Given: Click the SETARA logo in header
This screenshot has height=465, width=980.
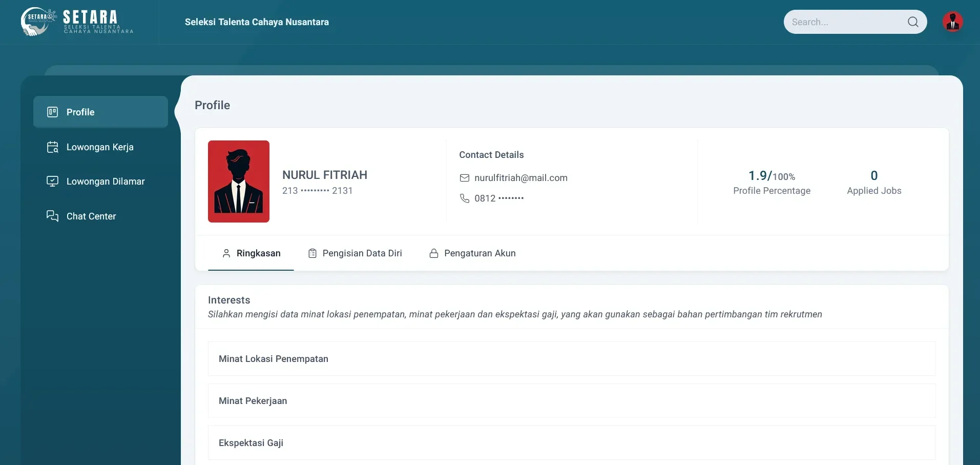Looking at the screenshot, I should [77, 22].
